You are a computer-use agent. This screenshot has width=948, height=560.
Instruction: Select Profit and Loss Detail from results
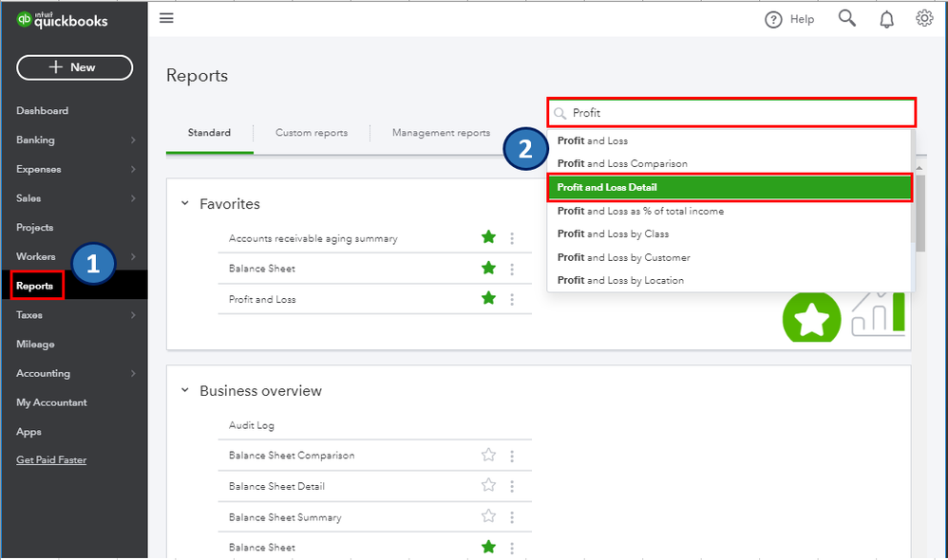(729, 187)
